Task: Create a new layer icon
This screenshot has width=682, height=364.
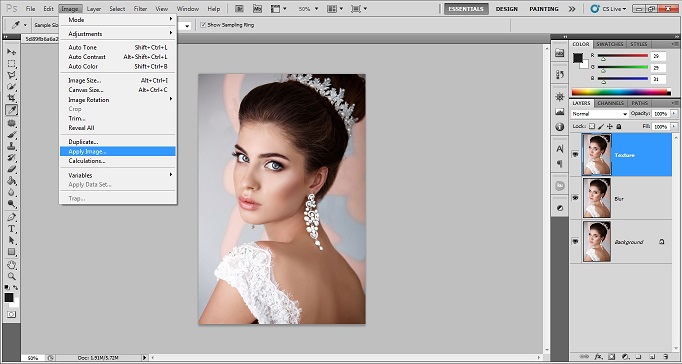Action: click(652, 357)
